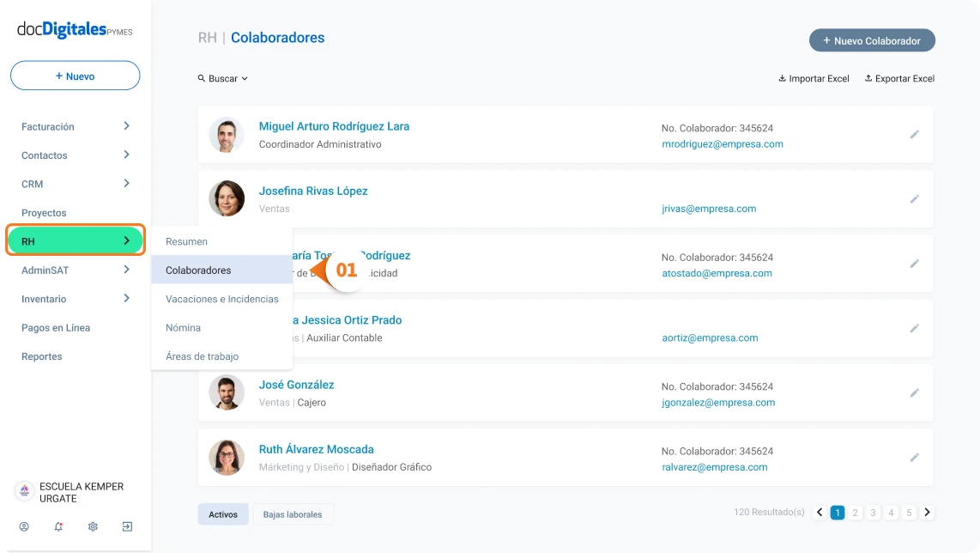
Task: Go to next results page arrow
Action: pos(927,513)
